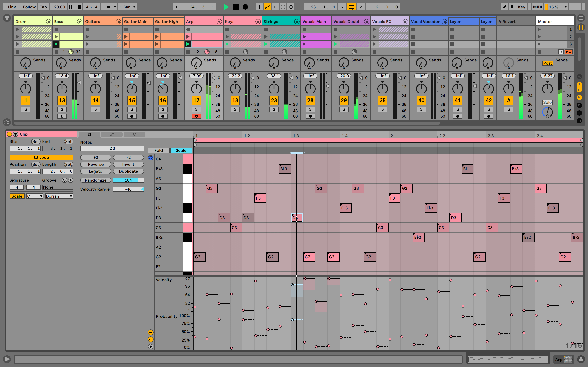
Task: Solo the Bass track
Action: pos(62,109)
